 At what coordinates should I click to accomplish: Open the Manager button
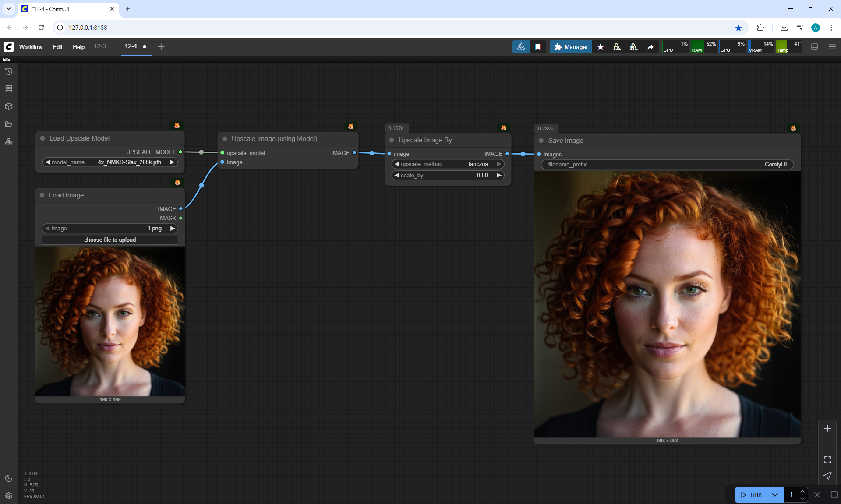(571, 47)
